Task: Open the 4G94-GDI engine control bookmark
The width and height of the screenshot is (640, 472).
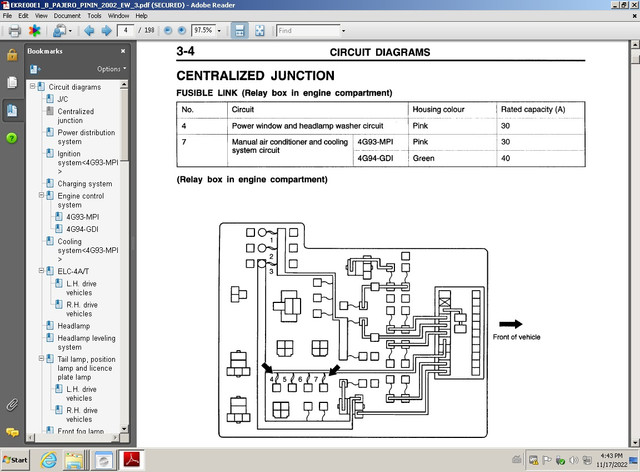Action: (82, 229)
